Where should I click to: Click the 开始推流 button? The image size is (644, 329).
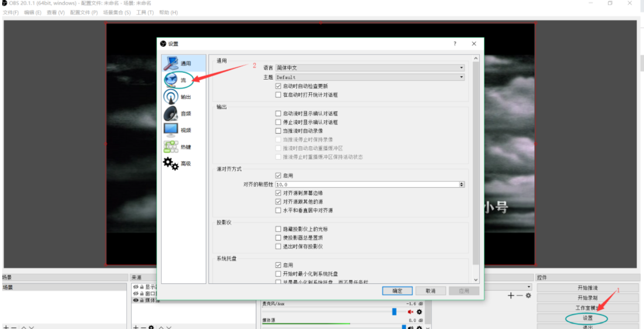click(x=587, y=288)
